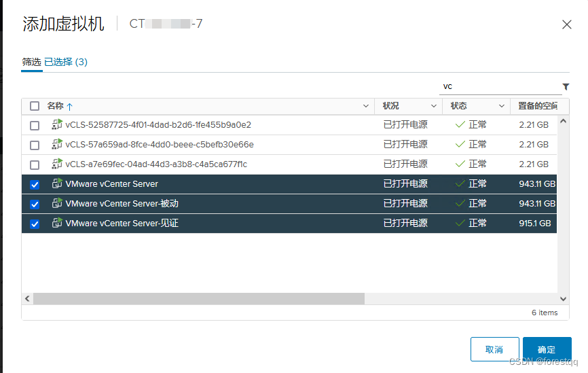Click VM icon for vCLS-a7e69fec row
Image resolution: width=588 pixels, height=373 pixels.
pos(57,164)
